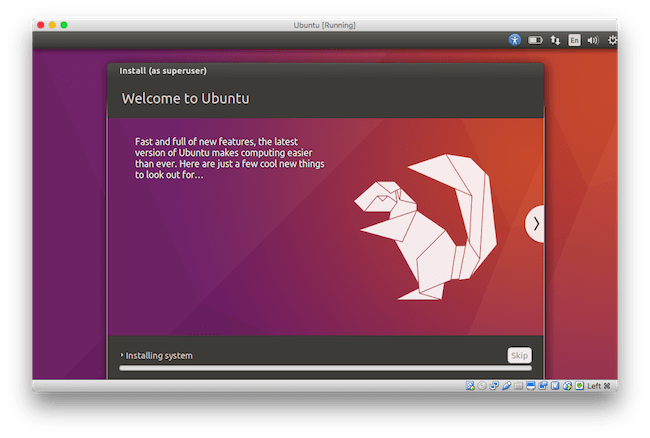Viewport: 650px width, 438px height.
Task: Open the system gear power menu
Action: click(x=612, y=40)
